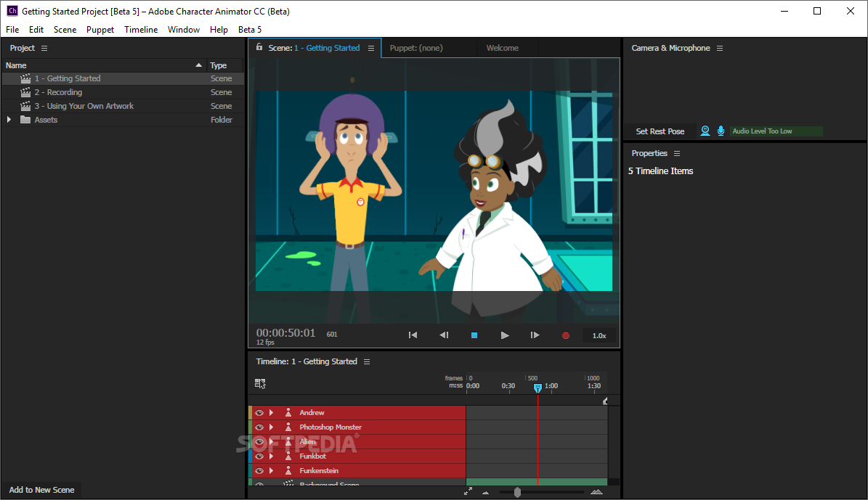This screenshot has width=868, height=500.
Task: Click scene icon of 1 - Getting Started
Action: click(x=25, y=78)
